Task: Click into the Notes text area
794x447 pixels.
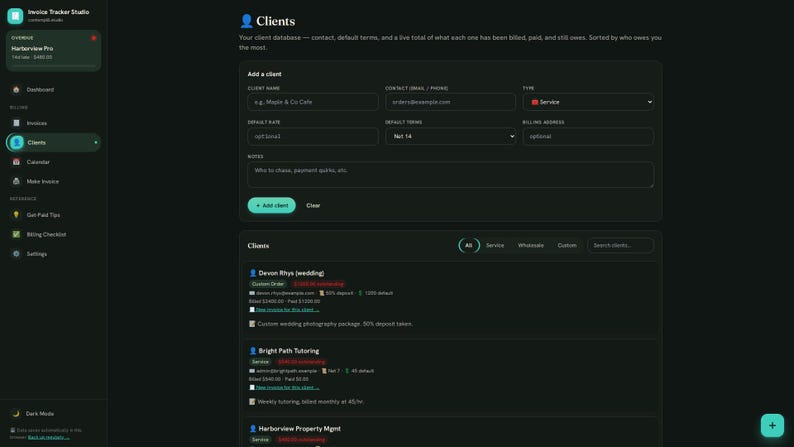Action: tap(451, 175)
